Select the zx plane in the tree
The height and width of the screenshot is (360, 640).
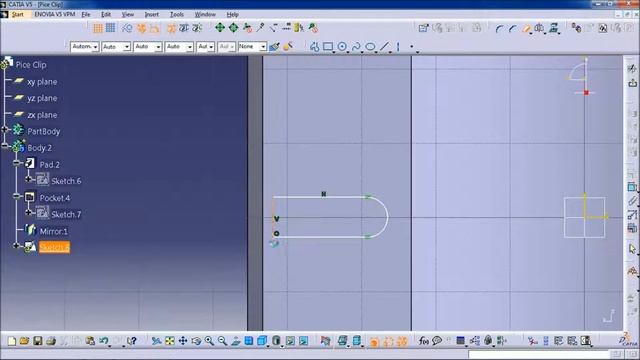pyautogui.click(x=42, y=115)
